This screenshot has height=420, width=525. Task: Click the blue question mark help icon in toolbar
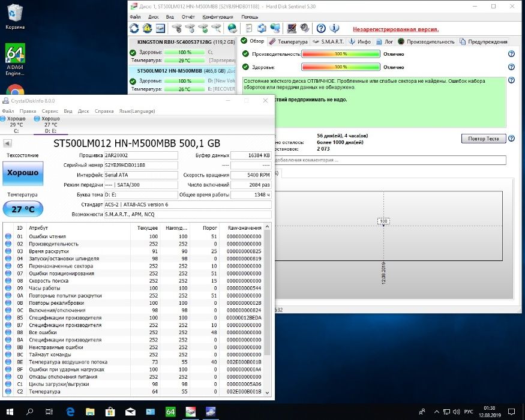coord(321,28)
